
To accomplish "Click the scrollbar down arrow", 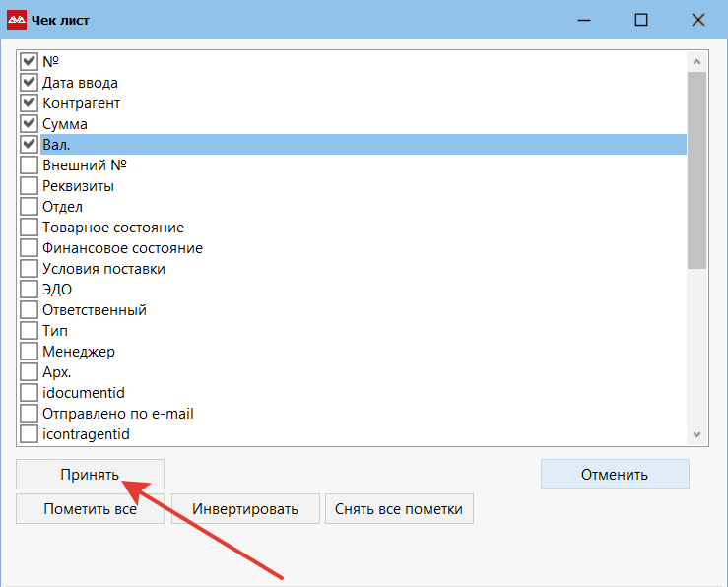I will click(x=696, y=433).
